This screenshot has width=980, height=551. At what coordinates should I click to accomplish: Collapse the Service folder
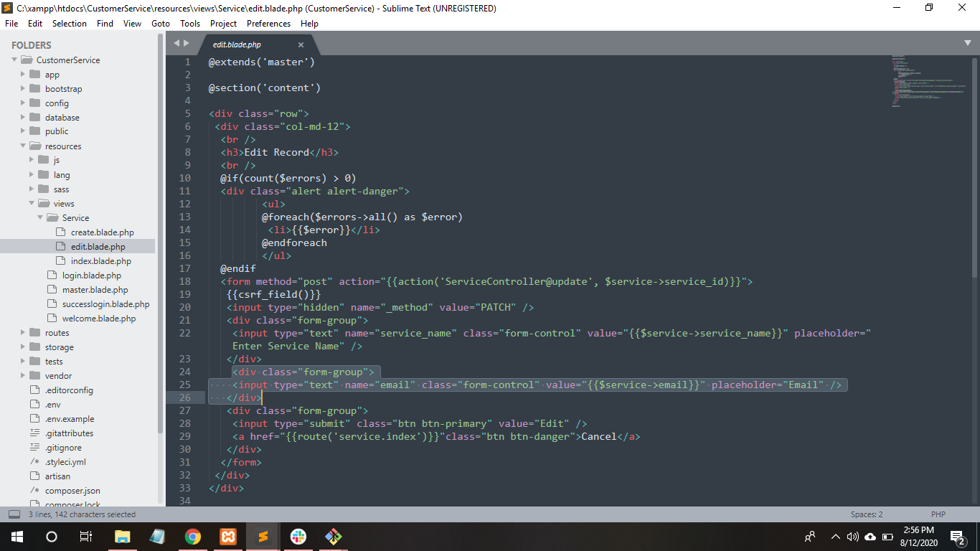(x=41, y=218)
